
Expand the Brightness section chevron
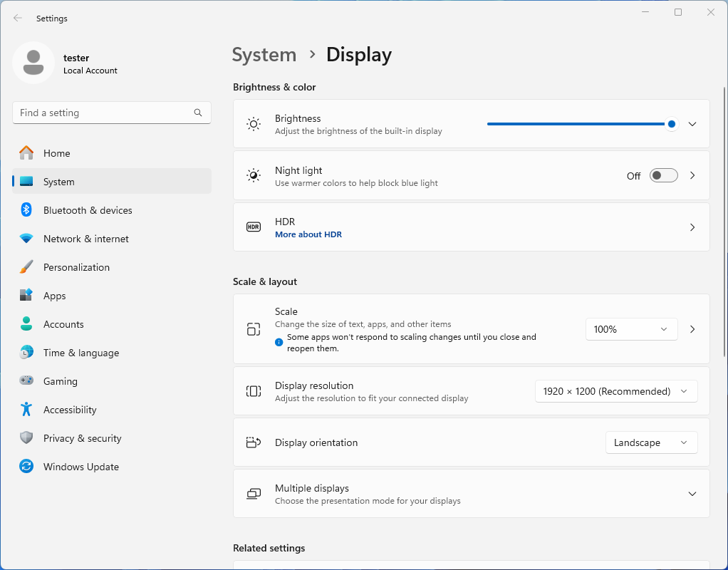(x=692, y=124)
